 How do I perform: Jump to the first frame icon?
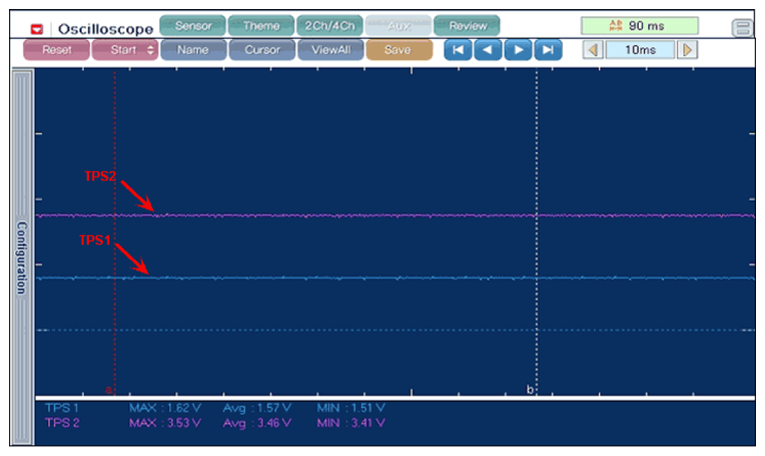tap(458, 50)
